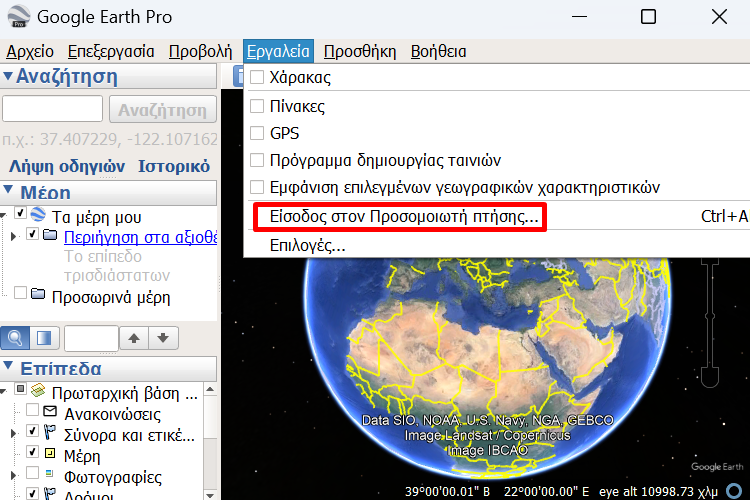Collapse the Μέρη panel triangle
Viewport: 750px width, 500px height.
[x=8, y=189]
